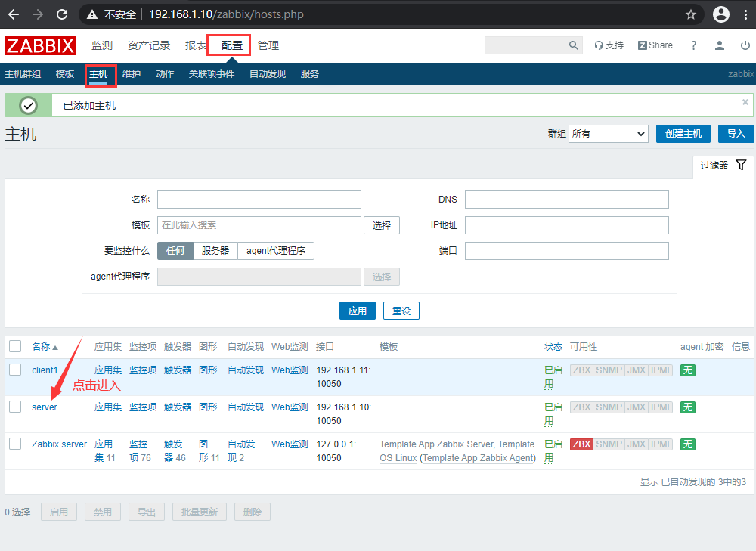Open 监控项 for client1
This screenshot has height=551, width=756.
(x=143, y=370)
